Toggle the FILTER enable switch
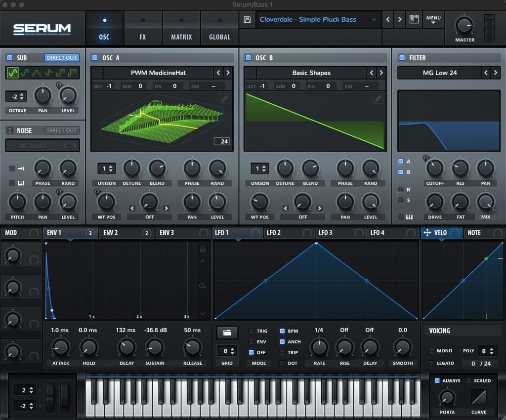The image size is (506, 420). [402, 58]
